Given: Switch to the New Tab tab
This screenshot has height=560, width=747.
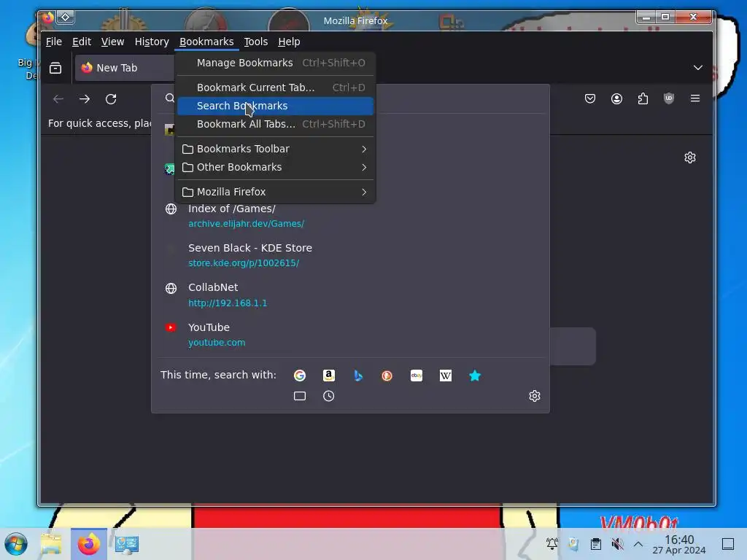Looking at the screenshot, I should point(125,68).
